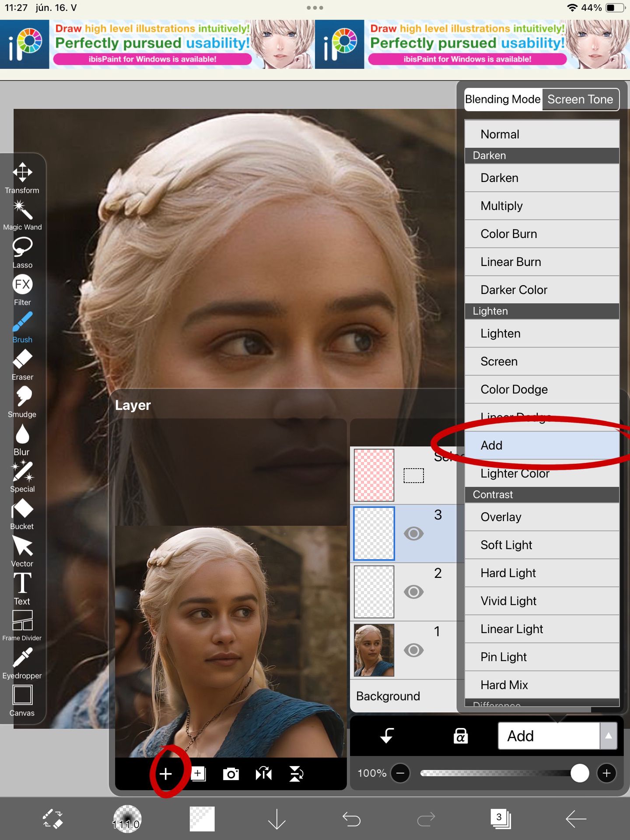Image resolution: width=630 pixels, height=840 pixels.
Task: Choose Color Burn blending mode
Action: coord(542,234)
